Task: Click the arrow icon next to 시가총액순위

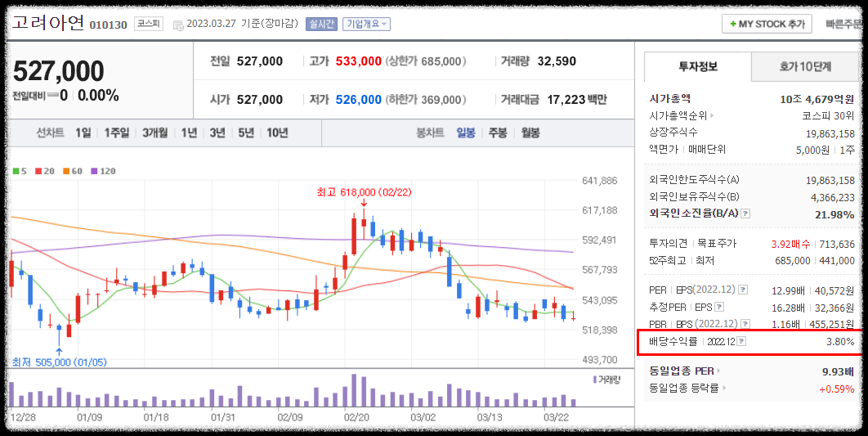Action: tap(712, 116)
